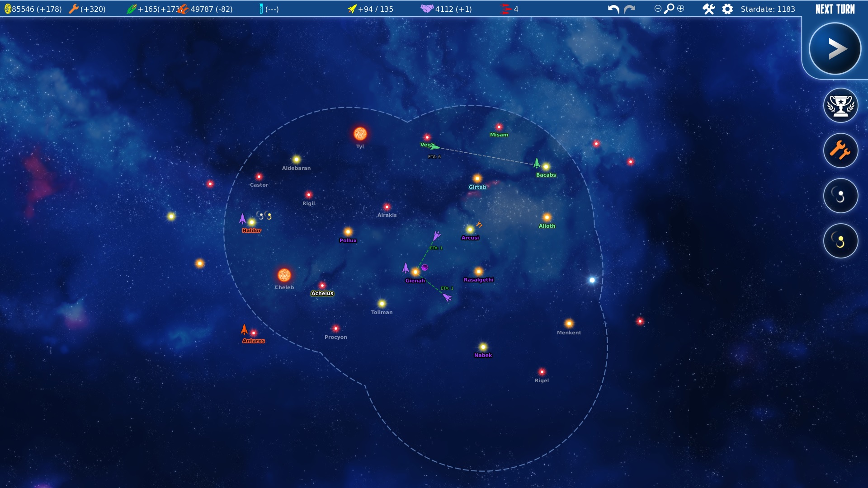Click the diplomacy handshake icon
Screen dimensions: 868x488
[427, 9]
